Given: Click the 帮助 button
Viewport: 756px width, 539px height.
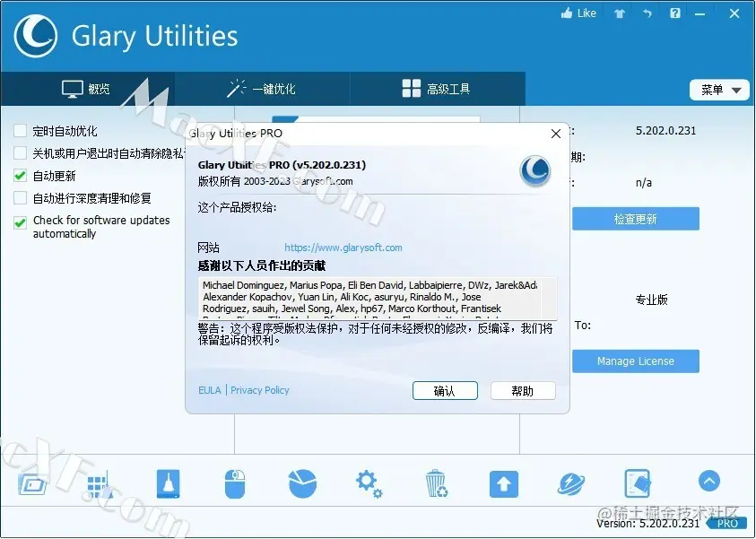Looking at the screenshot, I should point(523,390).
